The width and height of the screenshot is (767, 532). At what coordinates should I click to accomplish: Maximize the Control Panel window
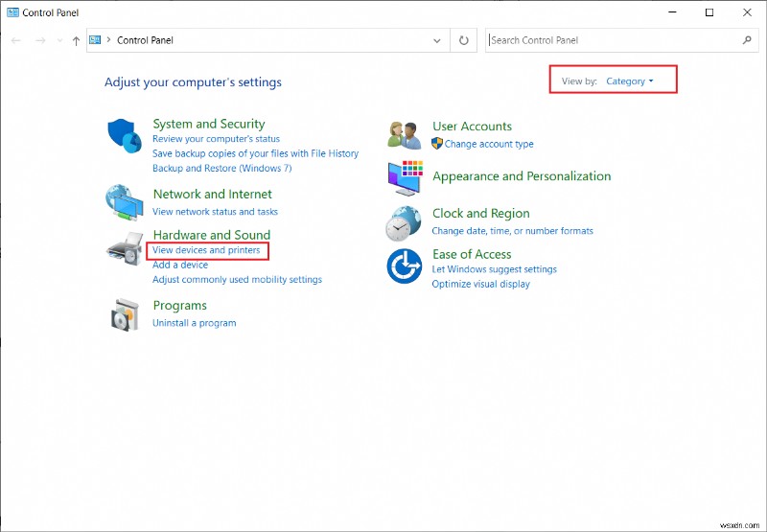(x=709, y=12)
